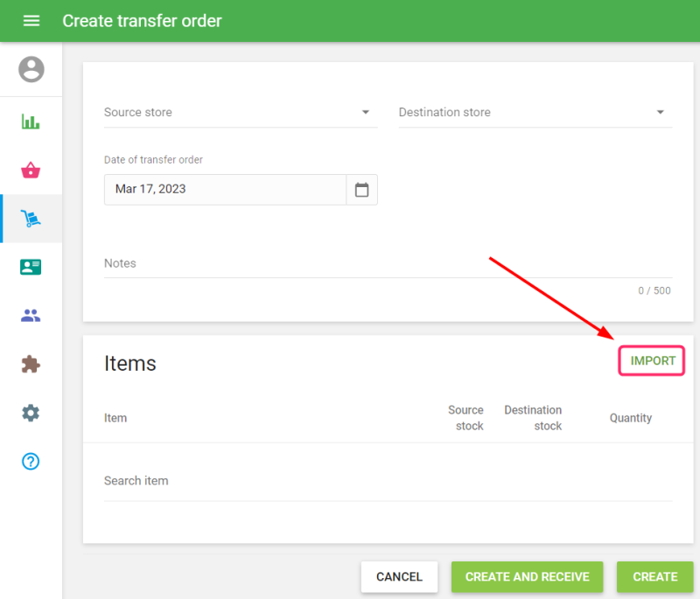Viewport: 700px width, 599px height.
Task: Click into the Notes field
Action: 387,263
